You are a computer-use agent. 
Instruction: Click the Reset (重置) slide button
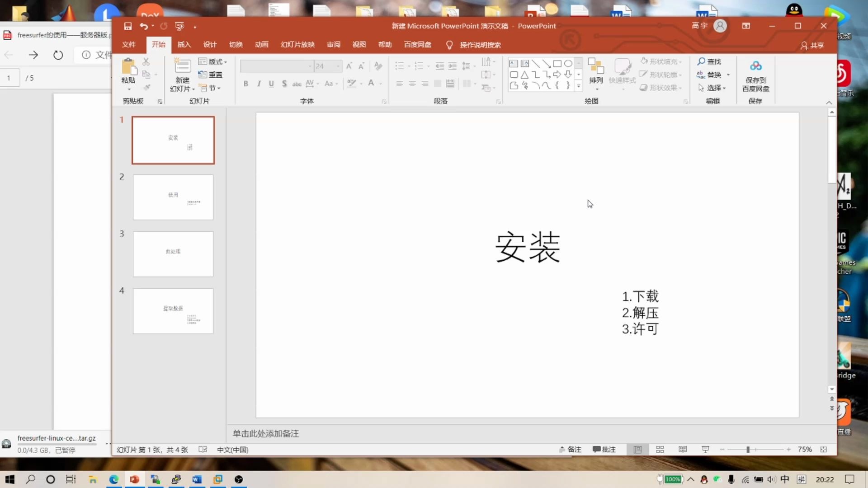tap(211, 75)
